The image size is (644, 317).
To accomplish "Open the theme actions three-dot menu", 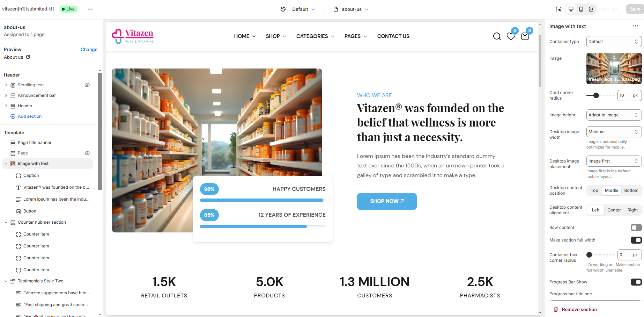I will (x=90, y=9).
